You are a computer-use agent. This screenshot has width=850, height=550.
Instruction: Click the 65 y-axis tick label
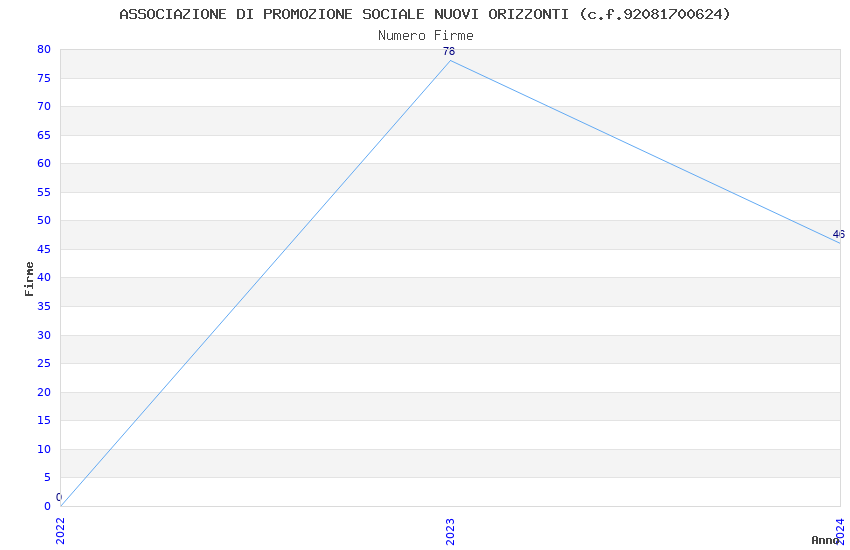[x=44, y=135]
